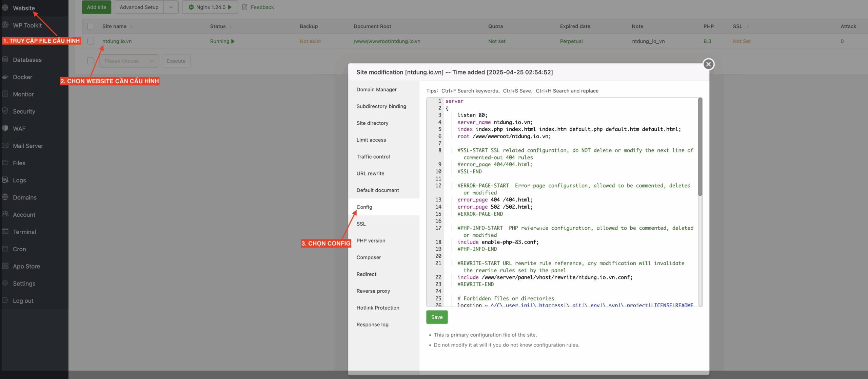Image resolution: width=868 pixels, height=379 pixels.
Task: Click the green Save button
Action: tap(437, 317)
